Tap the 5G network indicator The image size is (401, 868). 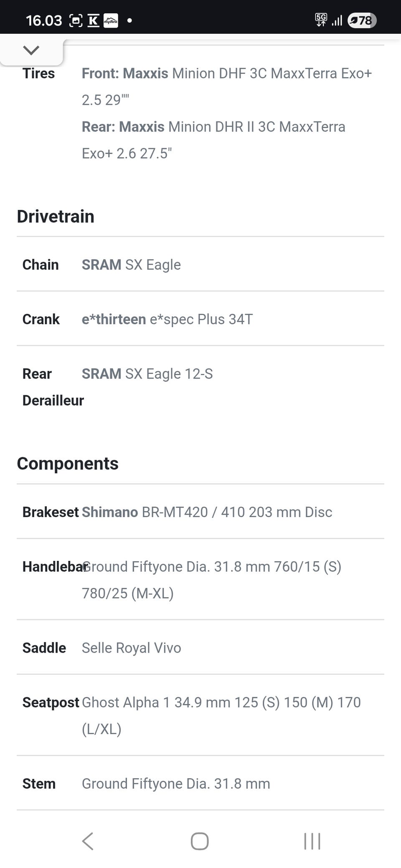(x=321, y=20)
